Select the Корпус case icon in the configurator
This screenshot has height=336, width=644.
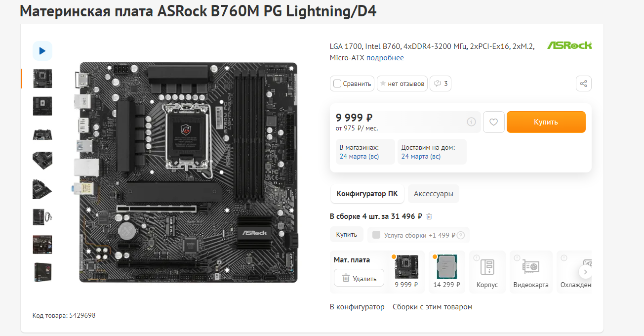coord(487,272)
